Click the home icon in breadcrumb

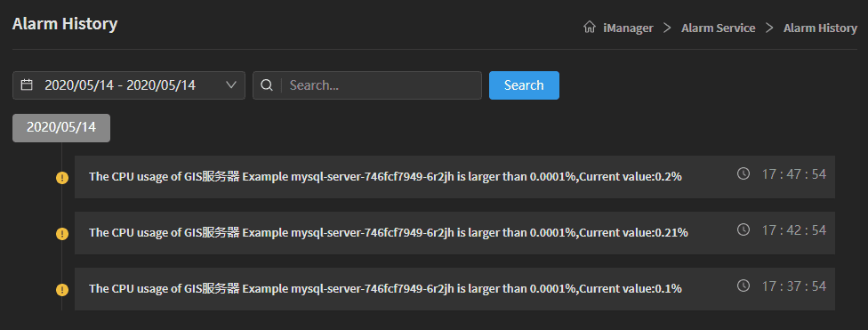[590, 28]
